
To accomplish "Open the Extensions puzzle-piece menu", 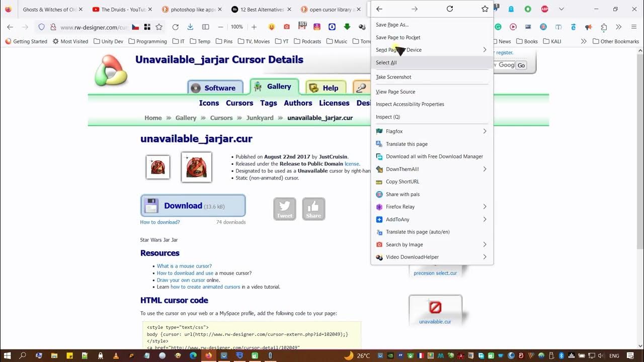I will 604,27.
